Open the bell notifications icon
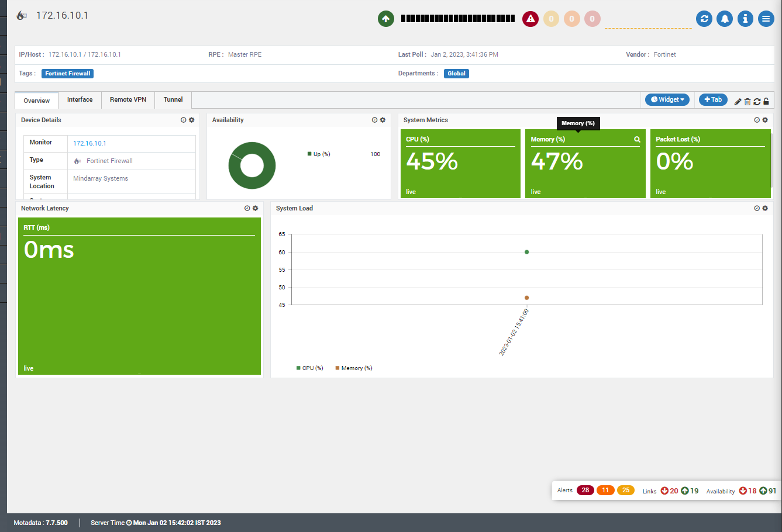The image size is (782, 532). [725, 19]
